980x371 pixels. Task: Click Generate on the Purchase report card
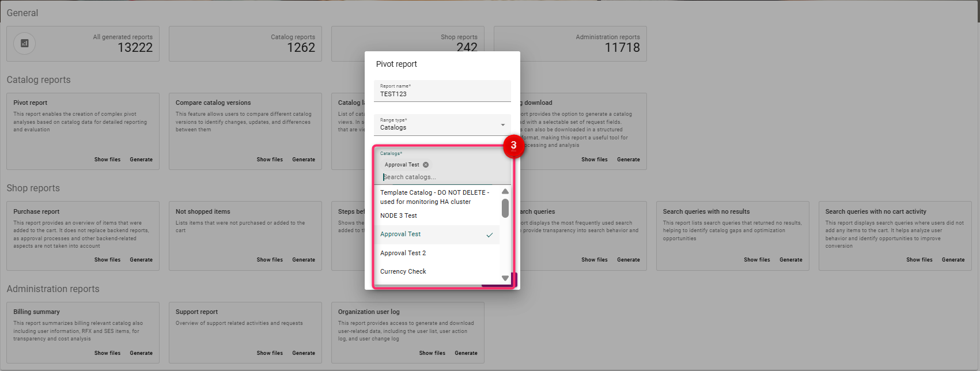[141, 260]
